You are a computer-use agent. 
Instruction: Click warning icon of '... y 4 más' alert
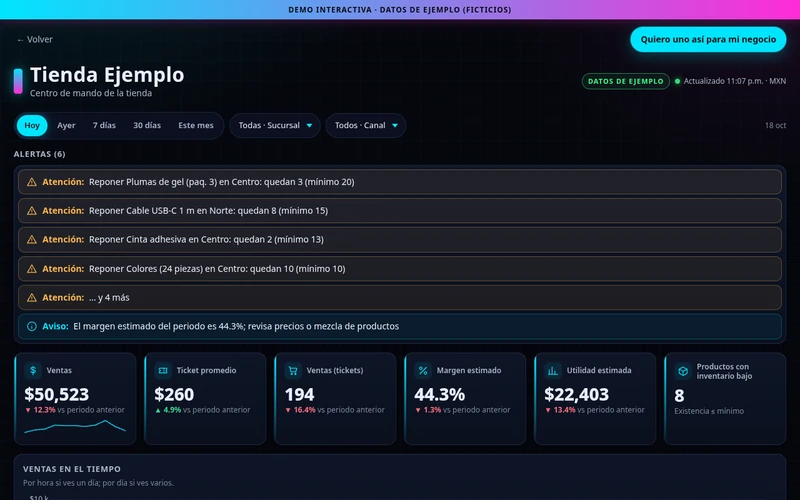tap(32, 297)
